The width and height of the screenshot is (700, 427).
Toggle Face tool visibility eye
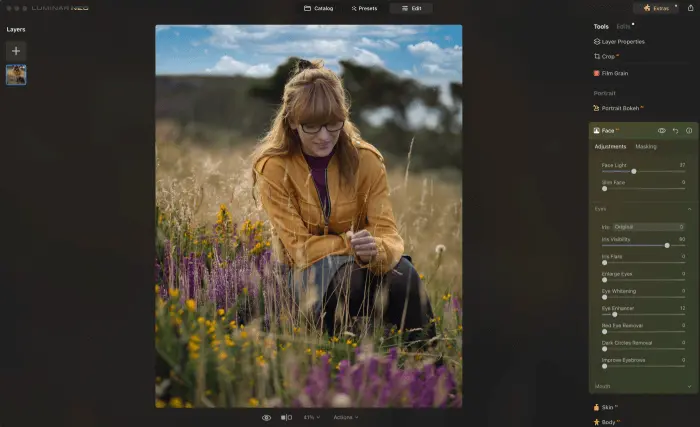[662, 130]
